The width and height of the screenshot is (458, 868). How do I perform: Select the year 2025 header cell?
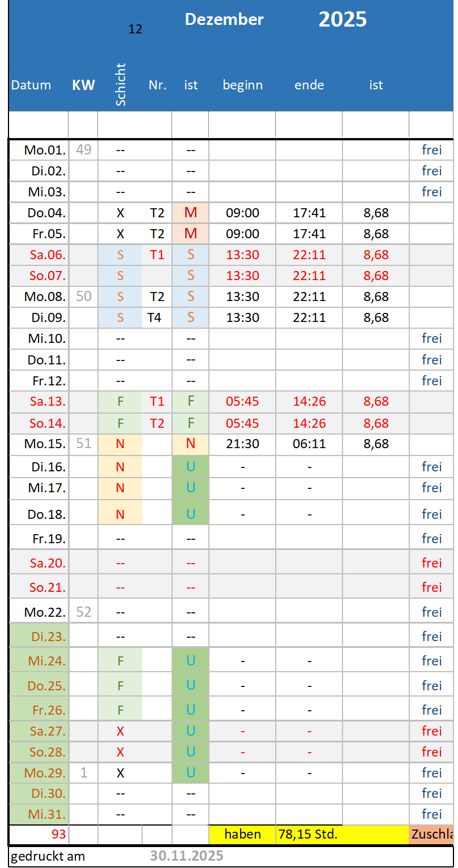click(343, 20)
